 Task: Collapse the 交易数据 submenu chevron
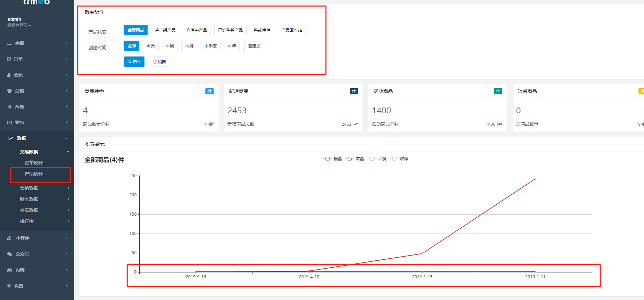click(68, 152)
